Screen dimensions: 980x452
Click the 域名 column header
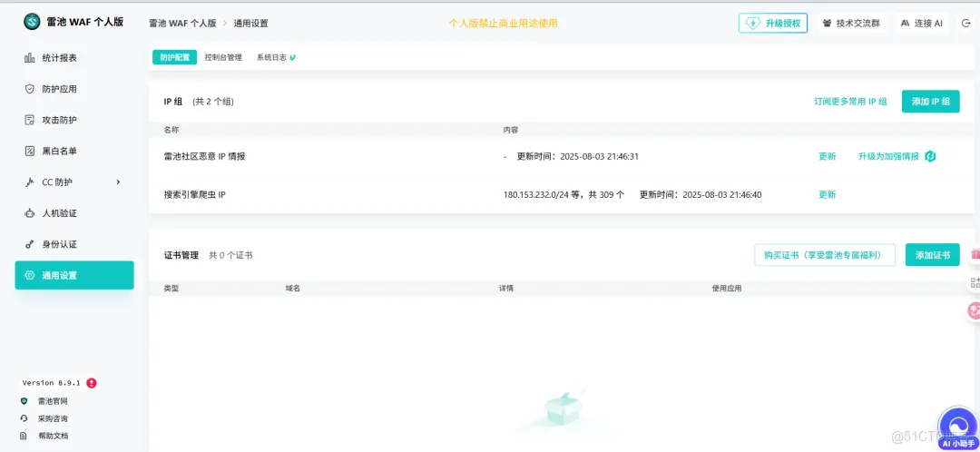pyautogui.click(x=292, y=289)
